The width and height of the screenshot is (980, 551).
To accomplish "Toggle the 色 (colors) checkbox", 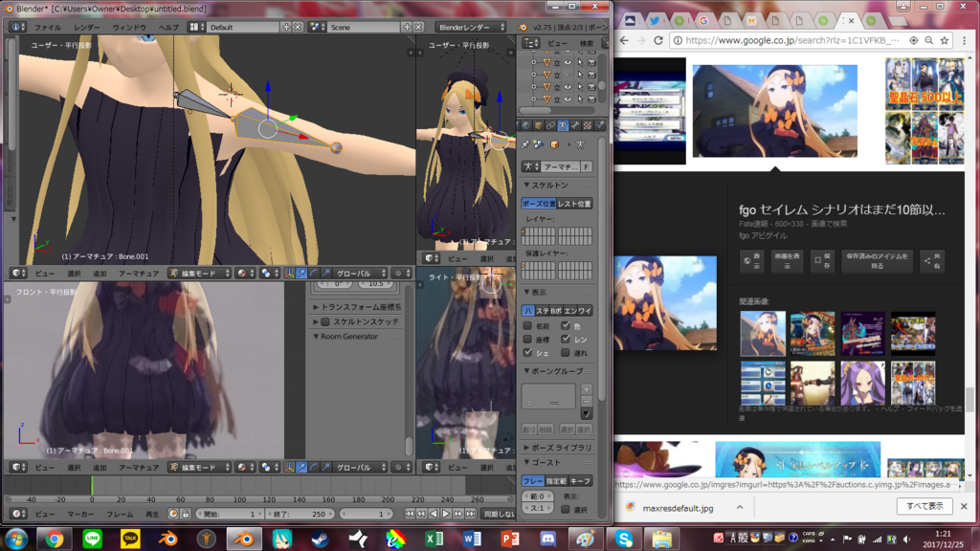I will 566,325.
